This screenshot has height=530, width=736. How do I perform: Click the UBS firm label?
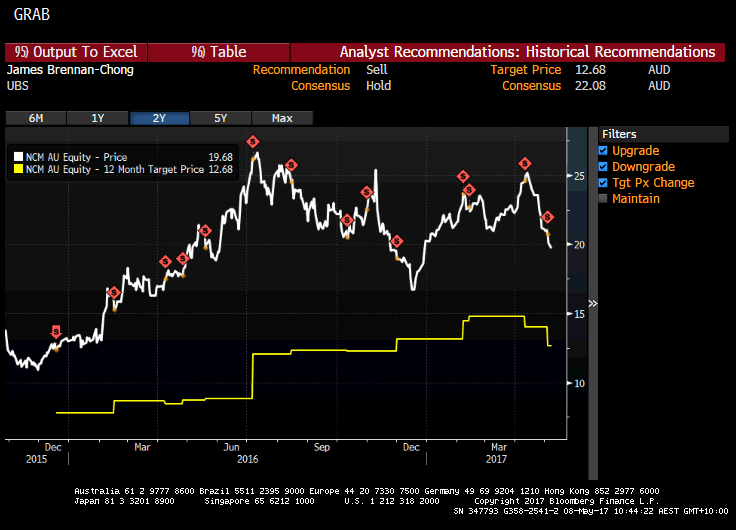click(18, 86)
